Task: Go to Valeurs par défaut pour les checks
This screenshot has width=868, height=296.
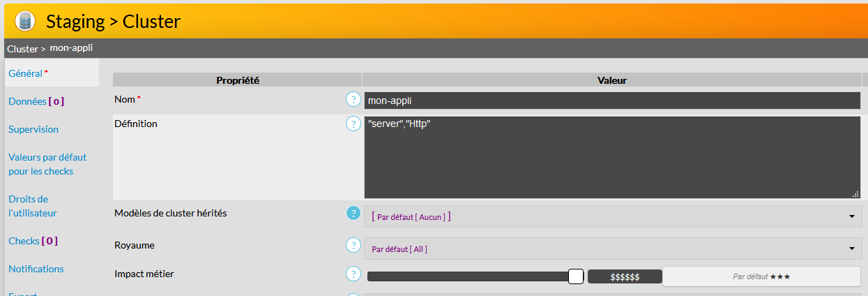Action: (47, 164)
